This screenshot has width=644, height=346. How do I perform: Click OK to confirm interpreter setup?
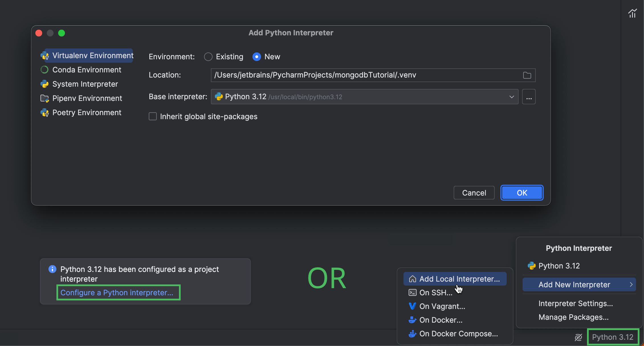(522, 193)
